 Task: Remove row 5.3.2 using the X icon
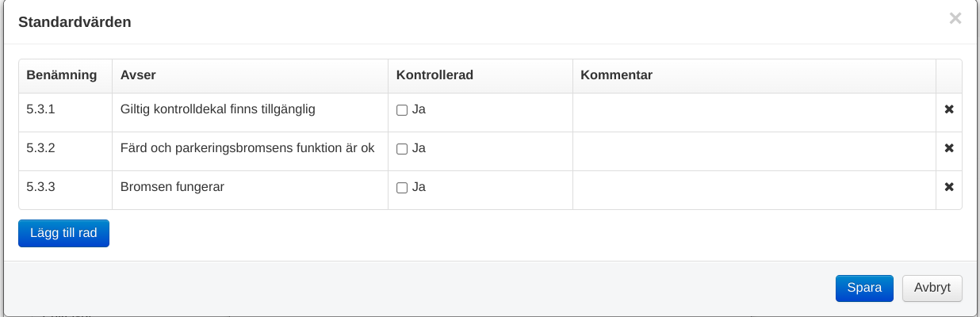949,148
